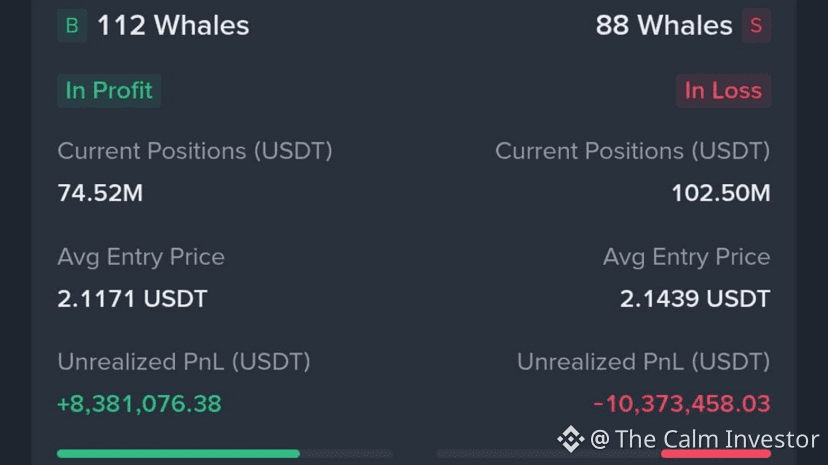Image resolution: width=828 pixels, height=465 pixels.
Task: Click right Avg Entry Price label
Action: coord(686,257)
